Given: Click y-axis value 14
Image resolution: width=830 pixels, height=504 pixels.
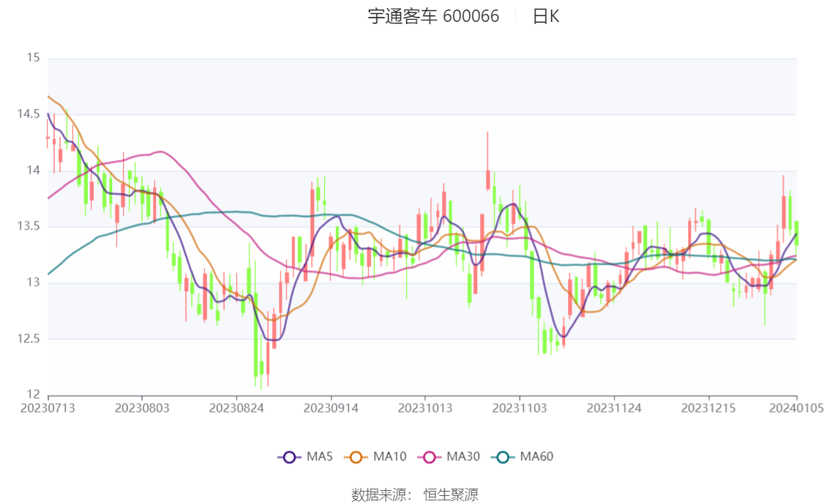Looking at the screenshot, I should pos(34,170).
